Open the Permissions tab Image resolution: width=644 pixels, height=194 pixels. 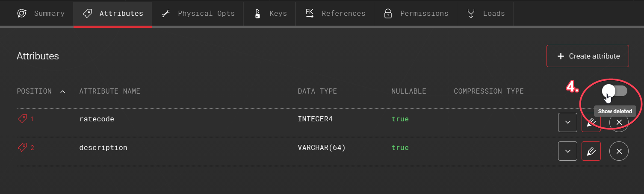[416, 13]
